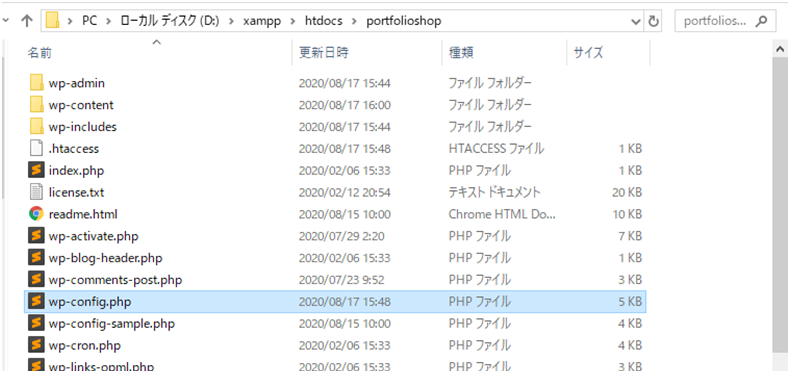Select the wp-admin folder name

pos(77,83)
